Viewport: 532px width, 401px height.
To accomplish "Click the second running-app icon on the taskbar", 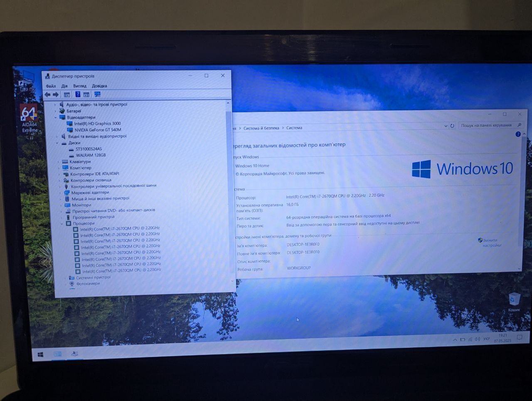I will 74,354.
